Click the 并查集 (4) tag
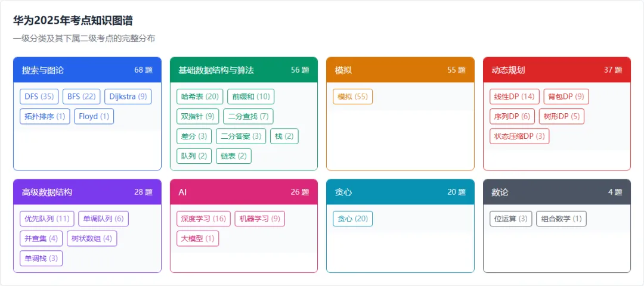644x286 pixels. 41,238
